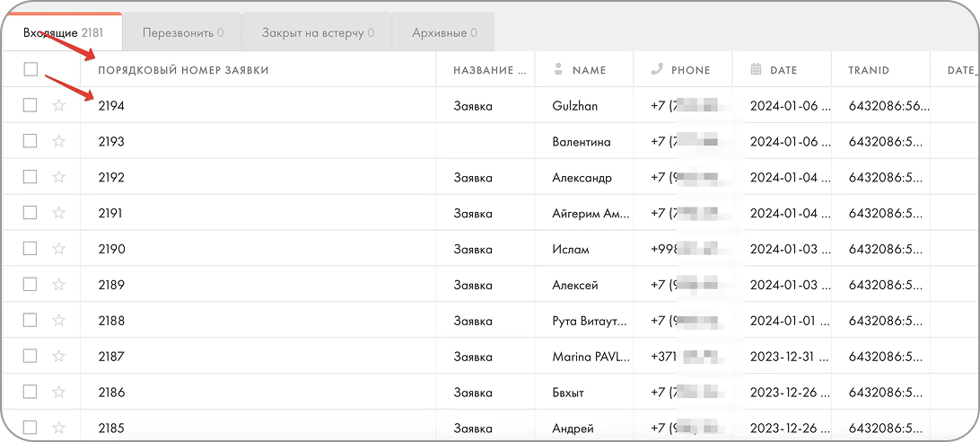980x442 pixels.
Task: Star the request numbered 2193
Action: pyautogui.click(x=59, y=141)
